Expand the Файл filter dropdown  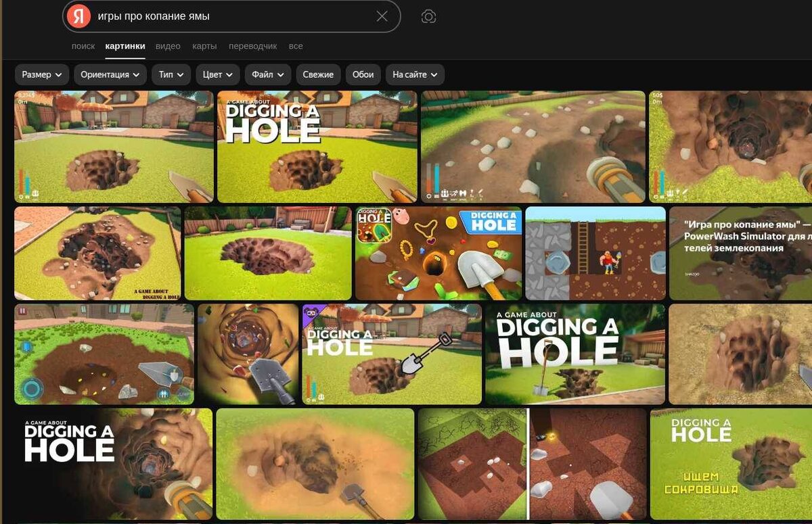(x=268, y=74)
